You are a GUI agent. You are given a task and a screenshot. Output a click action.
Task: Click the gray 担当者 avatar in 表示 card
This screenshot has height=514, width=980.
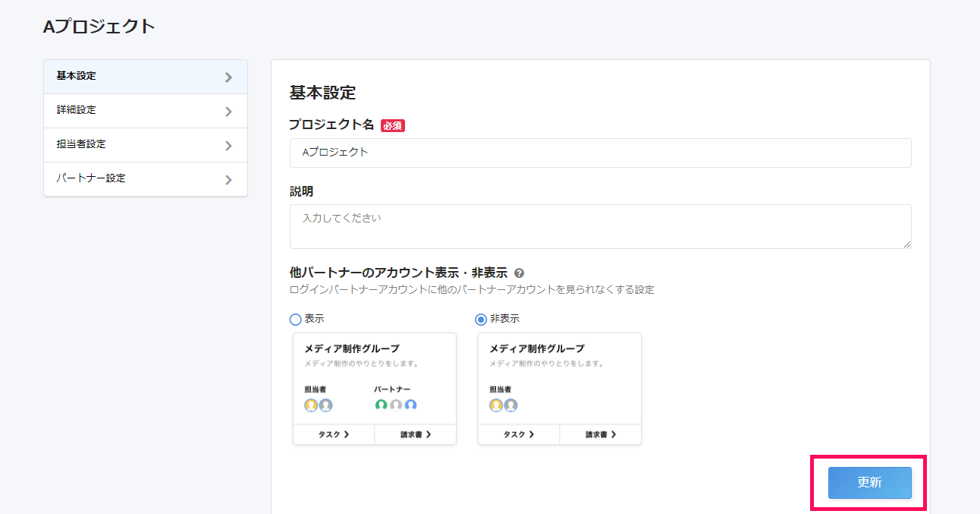[325, 405]
